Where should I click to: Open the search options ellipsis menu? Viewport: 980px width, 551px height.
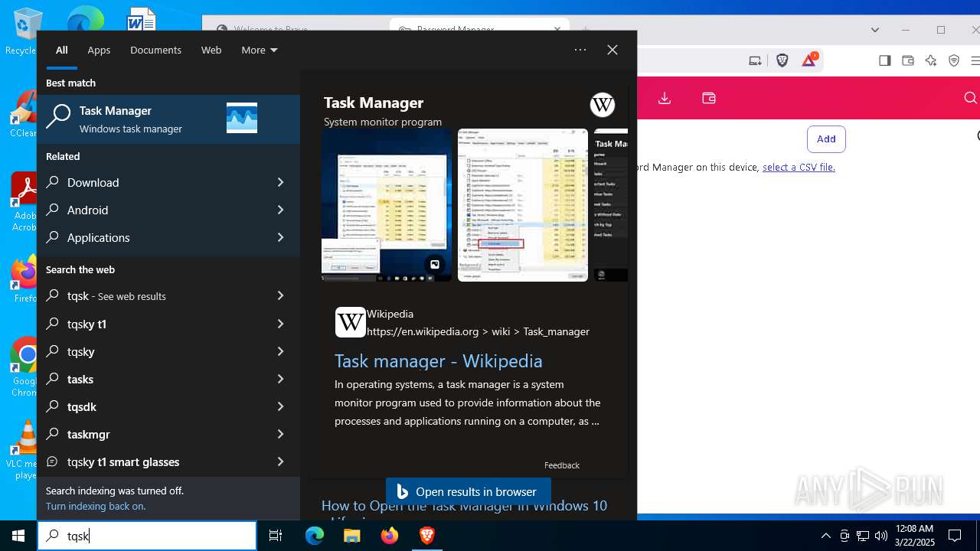[580, 50]
